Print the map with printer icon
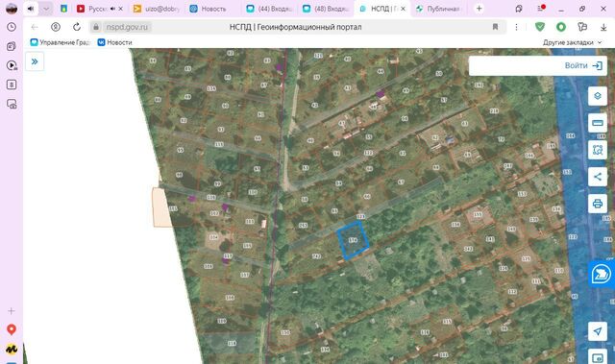Screen dimensions: 615x364 coord(598,204)
